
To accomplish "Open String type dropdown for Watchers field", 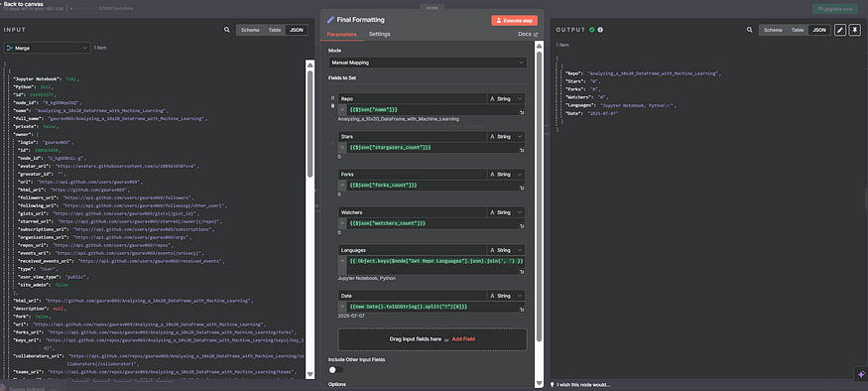I will [x=506, y=212].
